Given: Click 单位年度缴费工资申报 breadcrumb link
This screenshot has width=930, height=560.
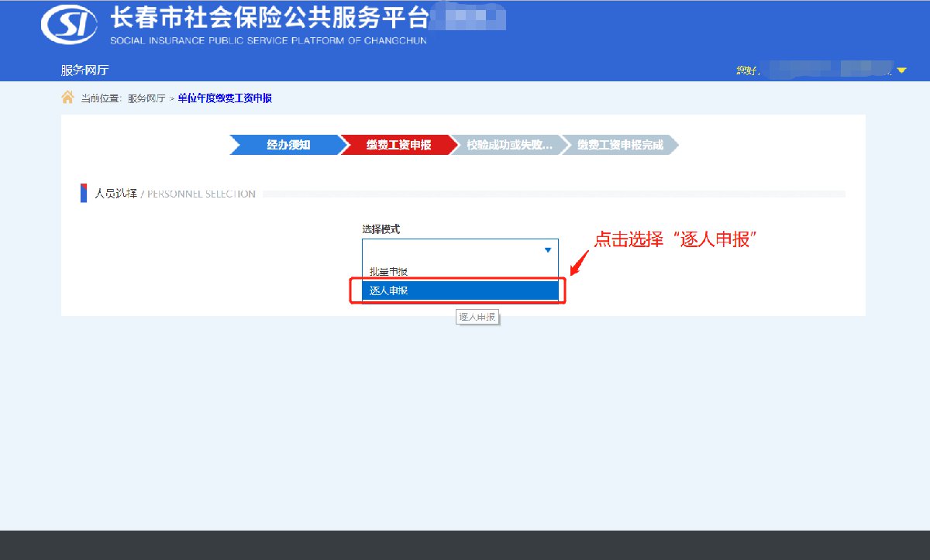Looking at the screenshot, I should point(225,98).
